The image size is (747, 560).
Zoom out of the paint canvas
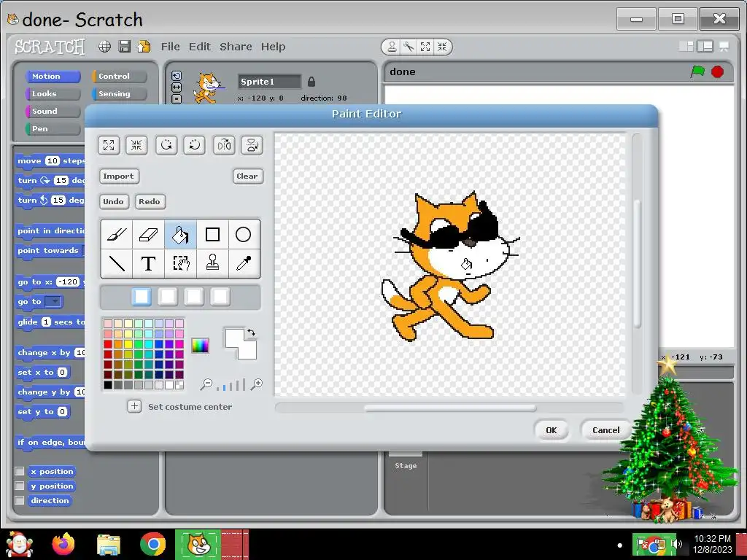(x=206, y=384)
